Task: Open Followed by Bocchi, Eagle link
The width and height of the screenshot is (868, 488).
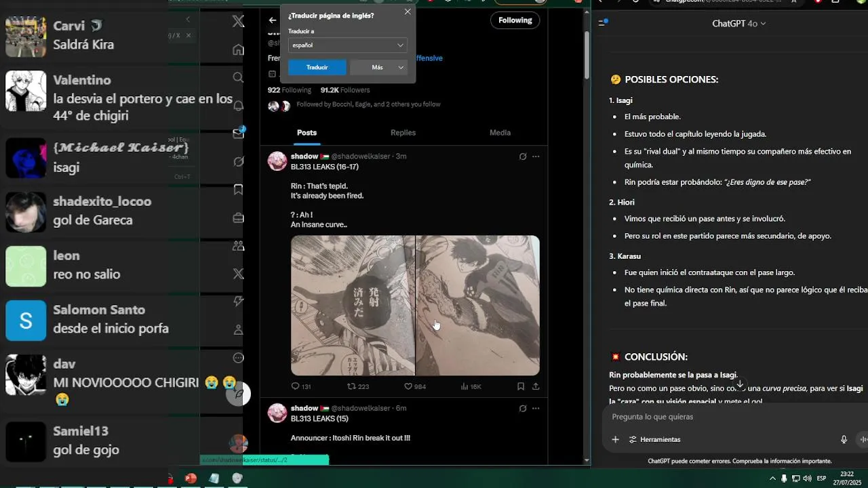Action: (368, 104)
